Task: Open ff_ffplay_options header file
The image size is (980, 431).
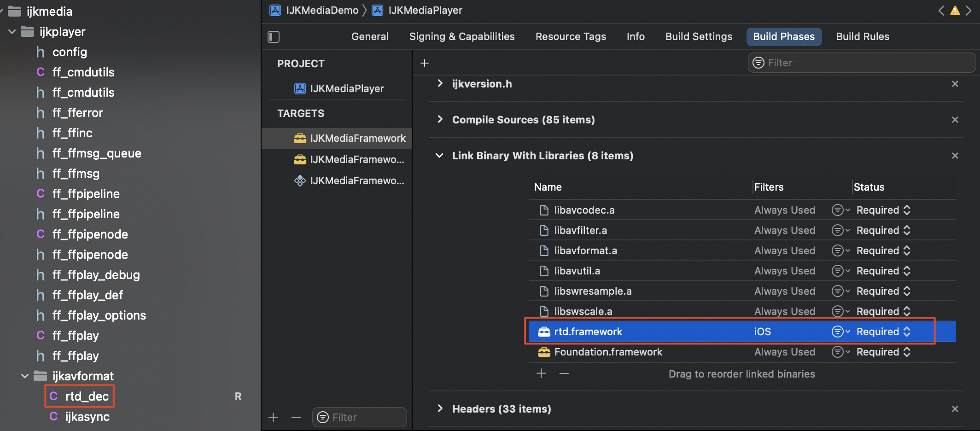Action: pyautogui.click(x=99, y=315)
